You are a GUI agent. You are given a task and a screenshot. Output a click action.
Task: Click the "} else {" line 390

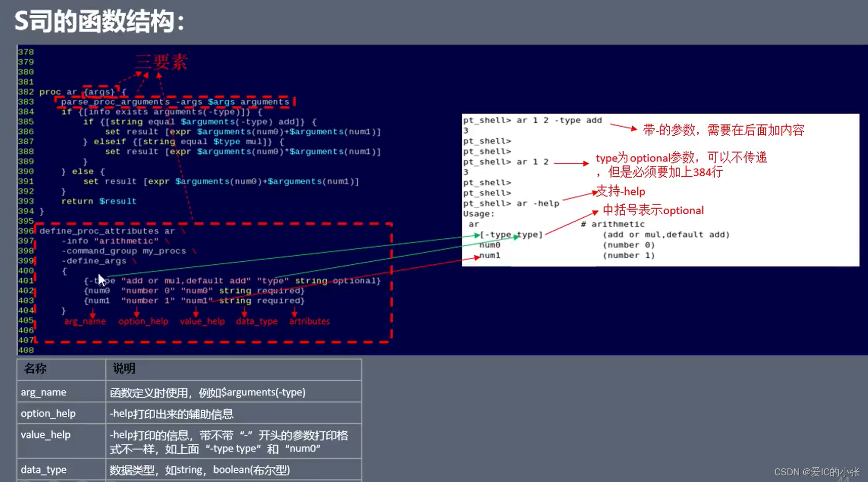coord(83,171)
